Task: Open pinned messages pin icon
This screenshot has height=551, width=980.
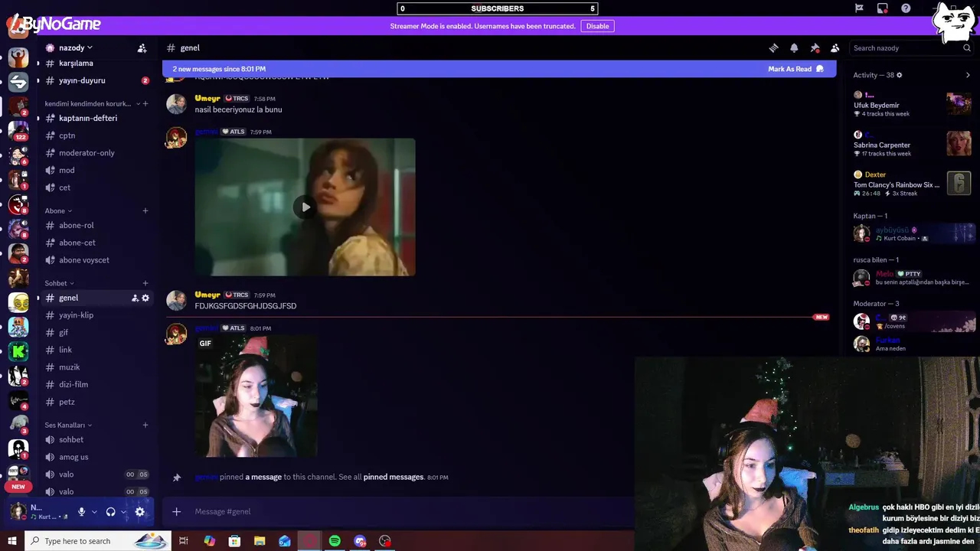Action: [815, 47]
